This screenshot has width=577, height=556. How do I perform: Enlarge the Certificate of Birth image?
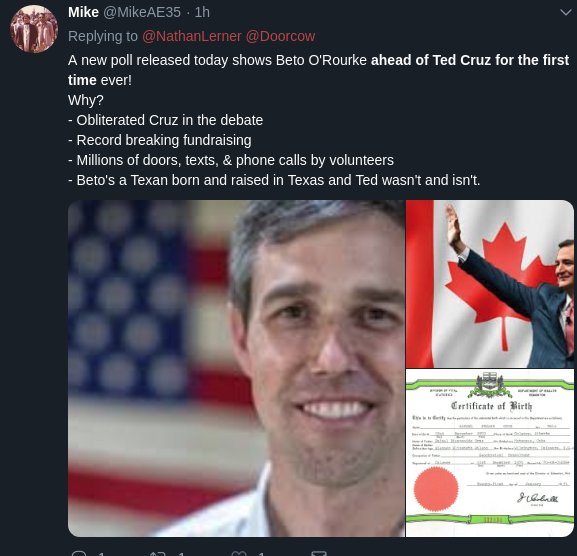coord(490,453)
